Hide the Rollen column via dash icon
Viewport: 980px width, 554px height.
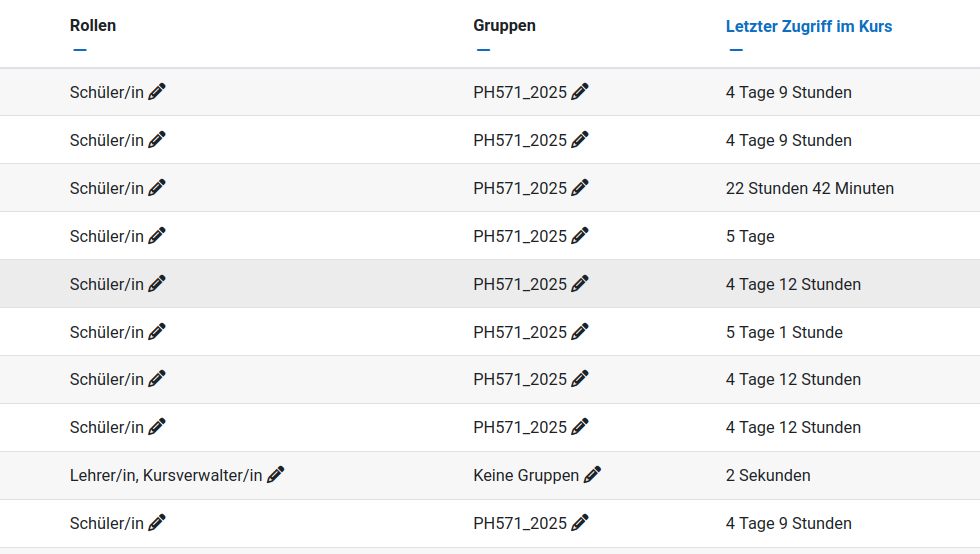pyautogui.click(x=80, y=50)
